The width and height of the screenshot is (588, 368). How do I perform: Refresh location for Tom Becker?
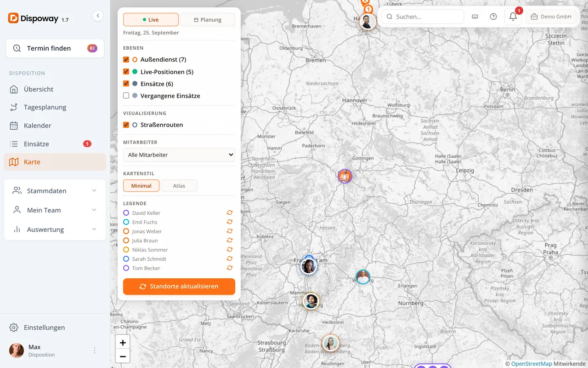[x=230, y=268]
